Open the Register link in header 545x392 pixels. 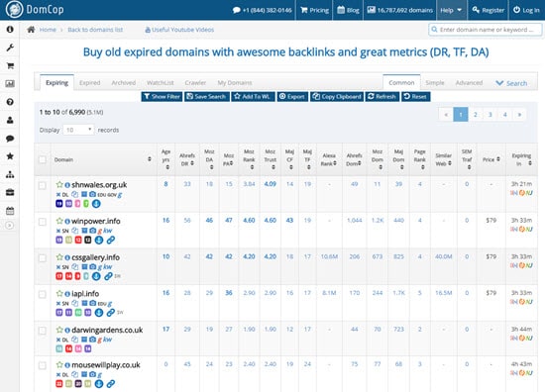pyautogui.click(x=489, y=10)
